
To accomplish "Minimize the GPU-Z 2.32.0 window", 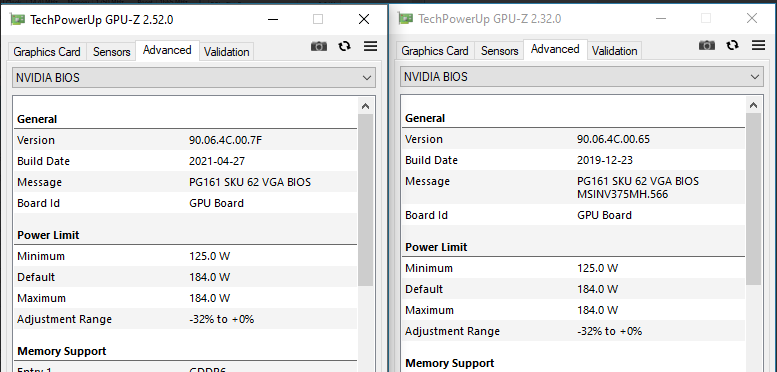I will pos(661,18).
